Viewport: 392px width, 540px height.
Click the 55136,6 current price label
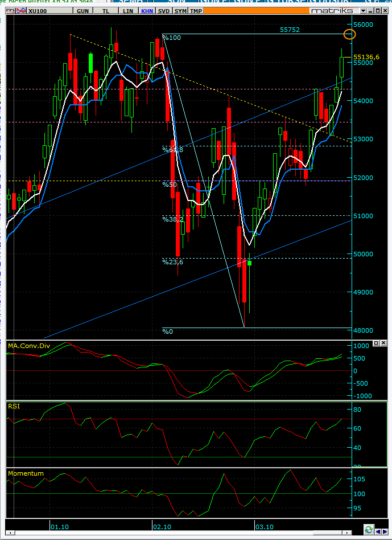coord(366,57)
